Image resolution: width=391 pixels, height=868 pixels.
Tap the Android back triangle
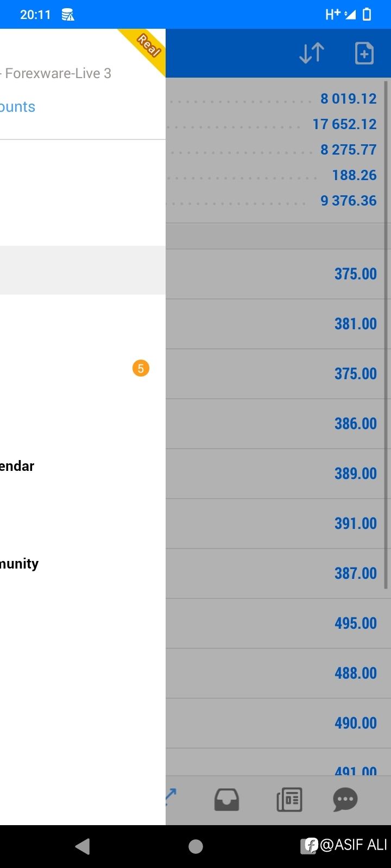(83, 846)
